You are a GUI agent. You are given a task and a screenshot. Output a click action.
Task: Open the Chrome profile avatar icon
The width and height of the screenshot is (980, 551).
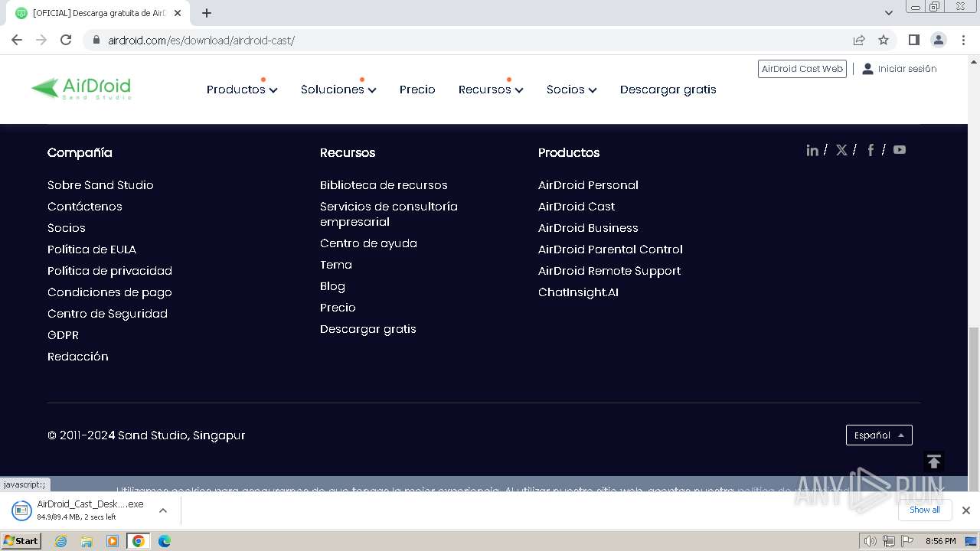938,40
